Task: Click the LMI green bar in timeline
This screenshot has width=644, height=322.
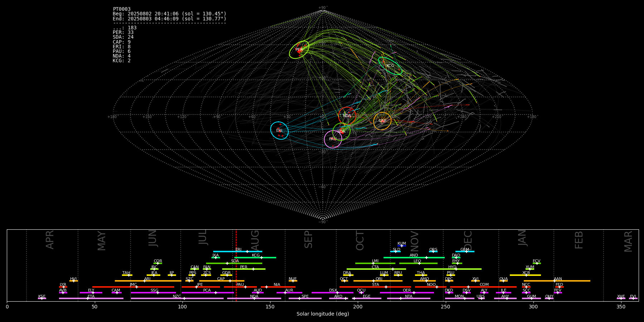Action: tap(375, 263)
